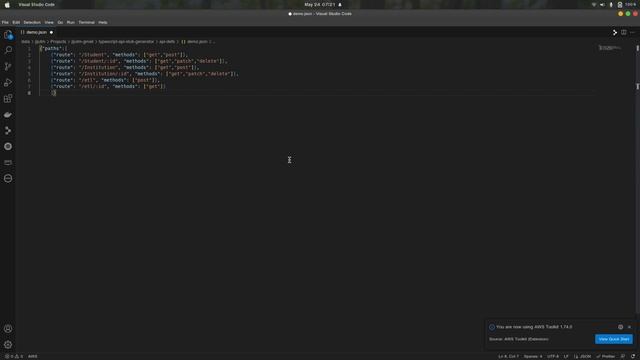640x360 pixels.
Task: Click the UTF-8 encoding status item
Action: click(x=553, y=356)
